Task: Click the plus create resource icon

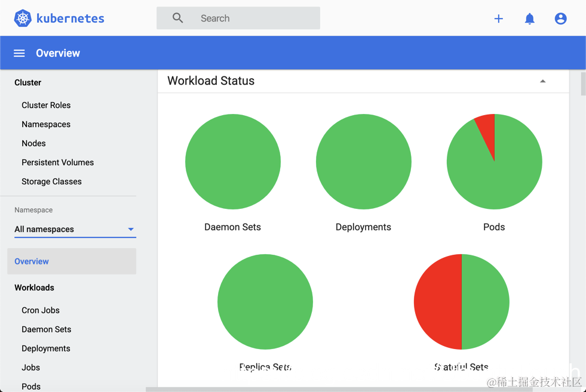Action: pyautogui.click(x=499, y=18)
